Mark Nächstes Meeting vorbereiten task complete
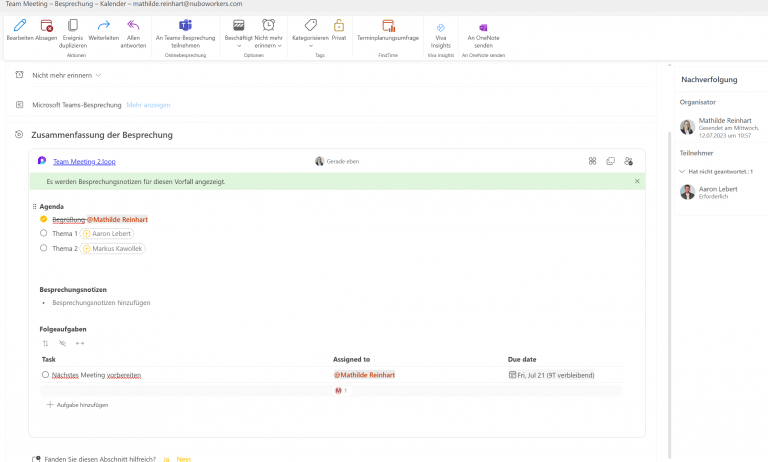This screenshot has width=768, height=462. point(46,375)
